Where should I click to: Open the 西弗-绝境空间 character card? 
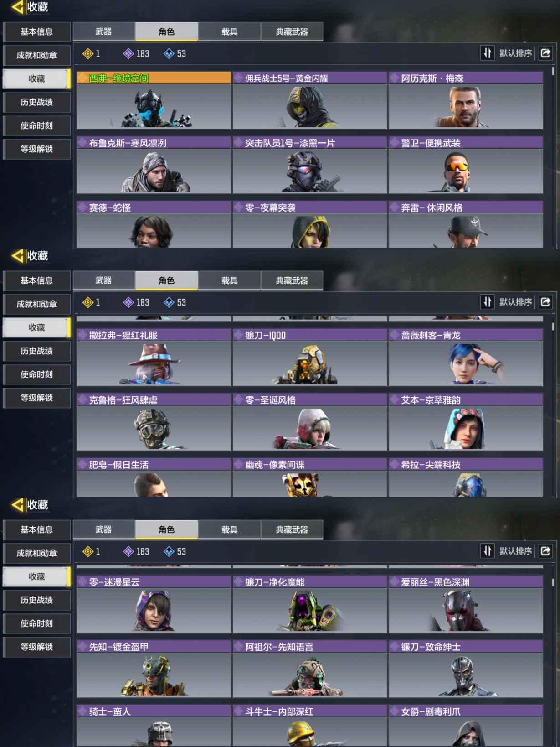[154, 100]
